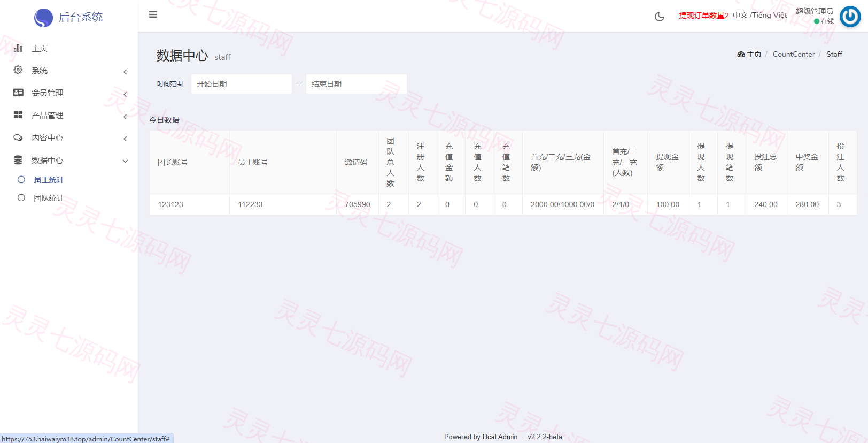Screen dimensions: 868x443
Task: Click the 主页 bar chart icon
Action: click(18, 48)
